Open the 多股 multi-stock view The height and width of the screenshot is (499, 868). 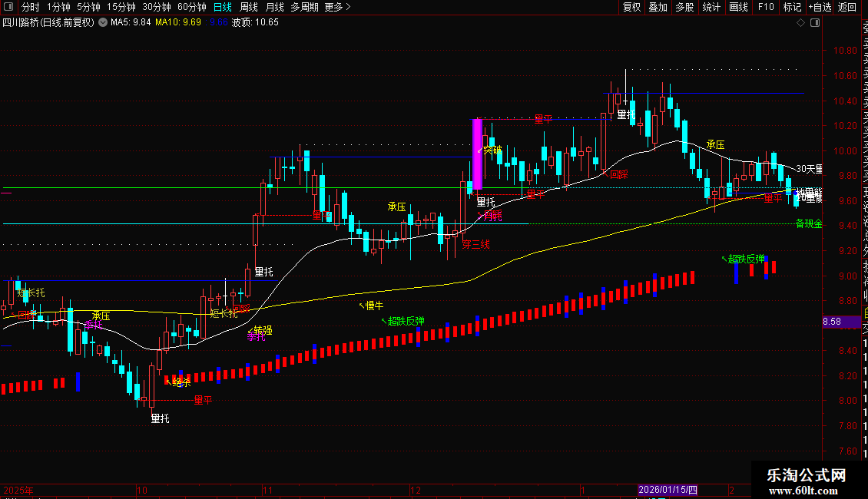(x=684, y=7)
